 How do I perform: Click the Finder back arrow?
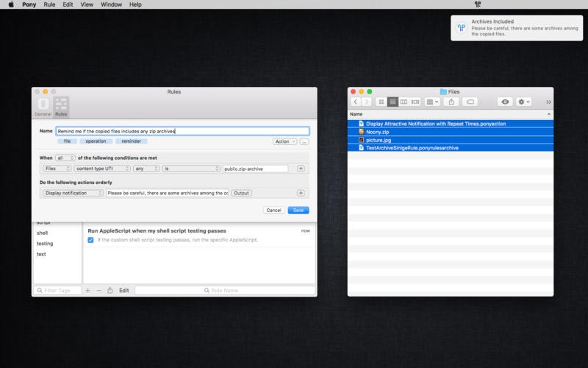(x=355, y=102)
